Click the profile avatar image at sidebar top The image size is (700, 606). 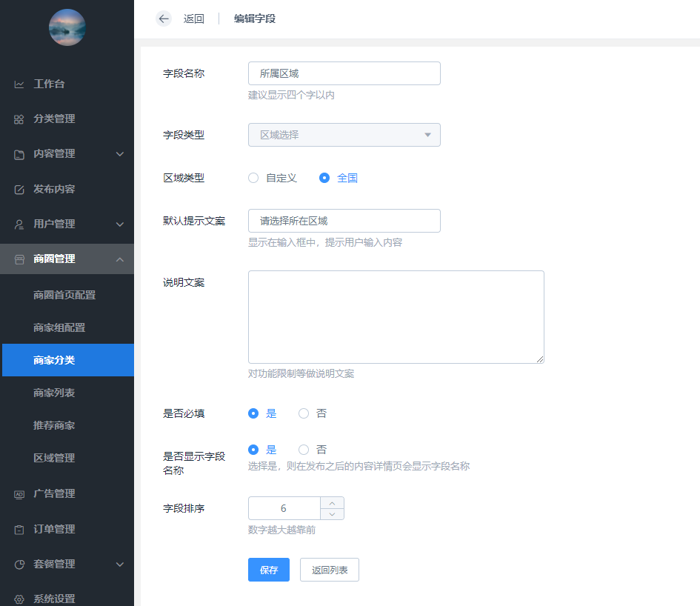pos(67,27)
